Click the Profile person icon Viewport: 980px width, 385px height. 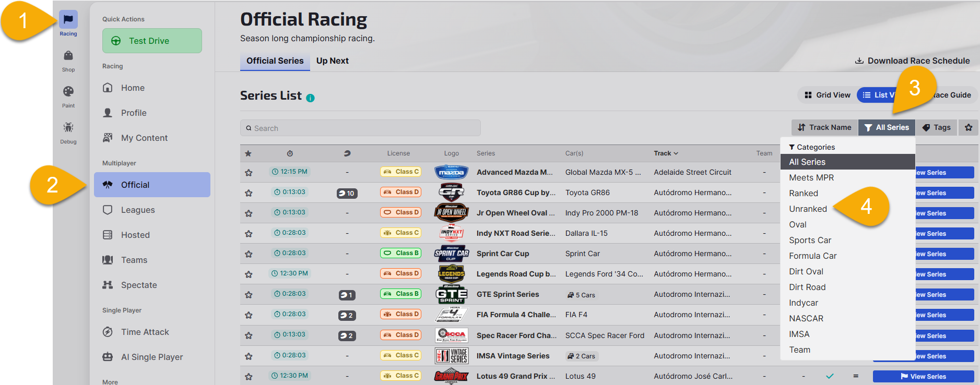click(x=108, y=113)
